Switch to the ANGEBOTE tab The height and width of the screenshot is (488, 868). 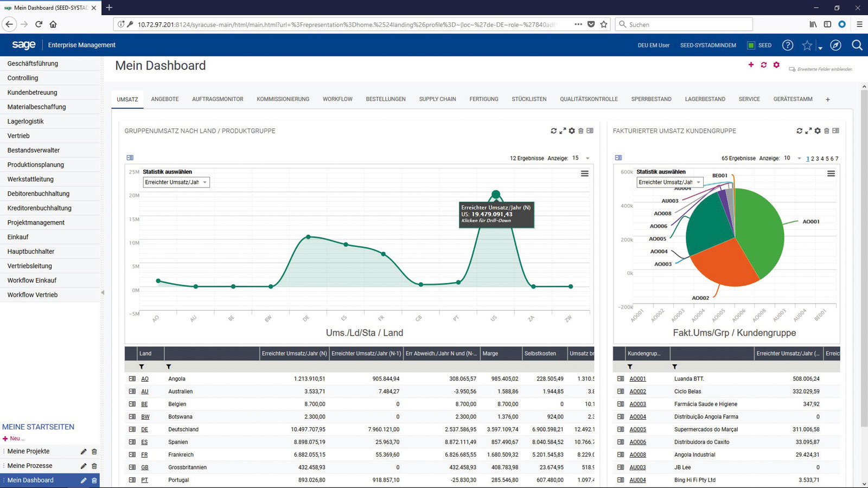pos(165,99)
